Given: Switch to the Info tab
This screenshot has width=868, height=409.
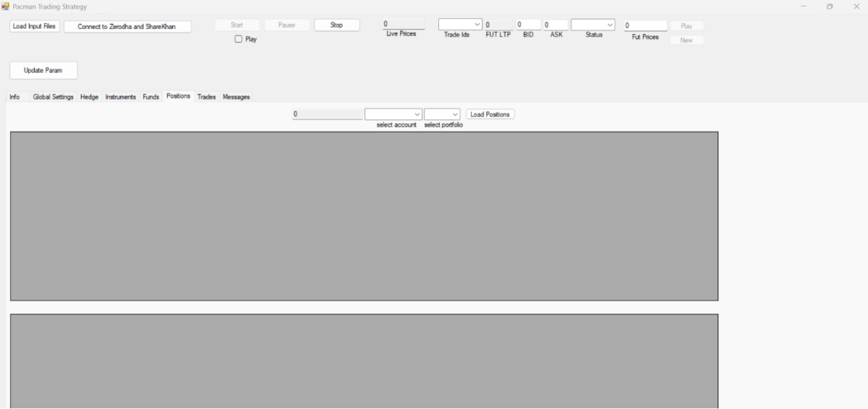Looking at the screenshot, I should pyautogui.click(x=15, y=97).
